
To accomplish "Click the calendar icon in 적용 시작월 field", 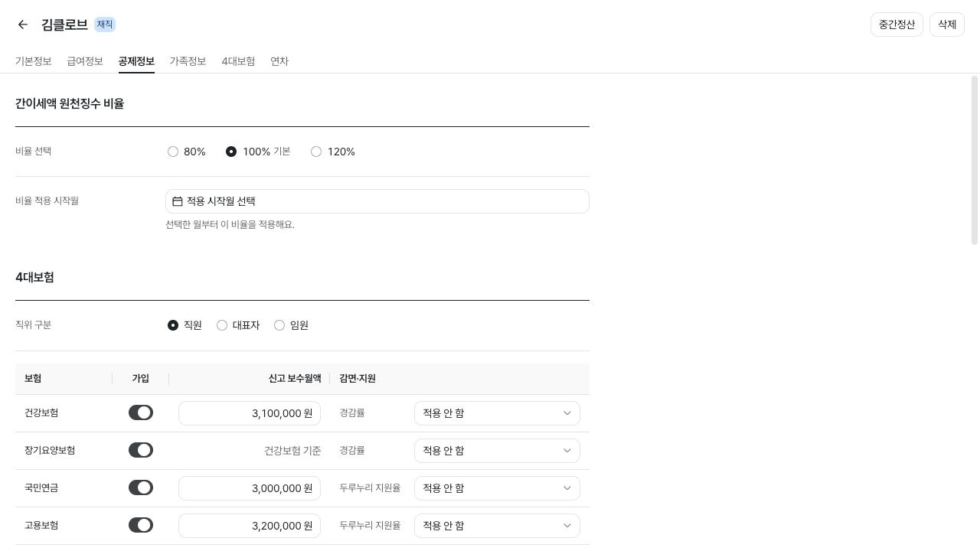I will pos(177,201).
